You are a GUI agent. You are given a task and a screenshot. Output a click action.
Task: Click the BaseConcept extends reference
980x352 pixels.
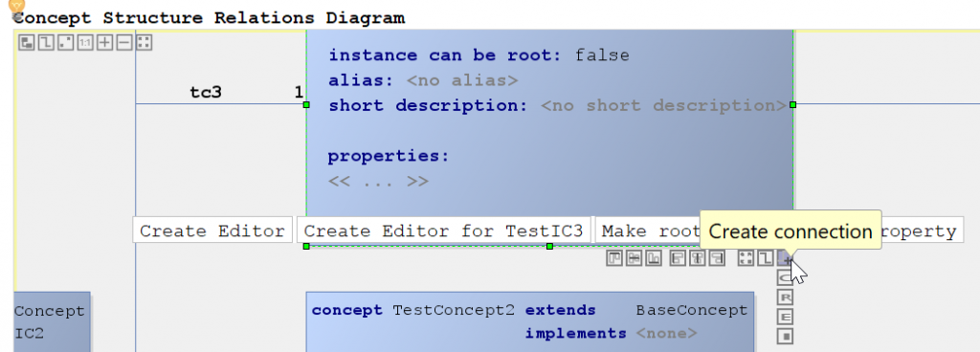691,310
